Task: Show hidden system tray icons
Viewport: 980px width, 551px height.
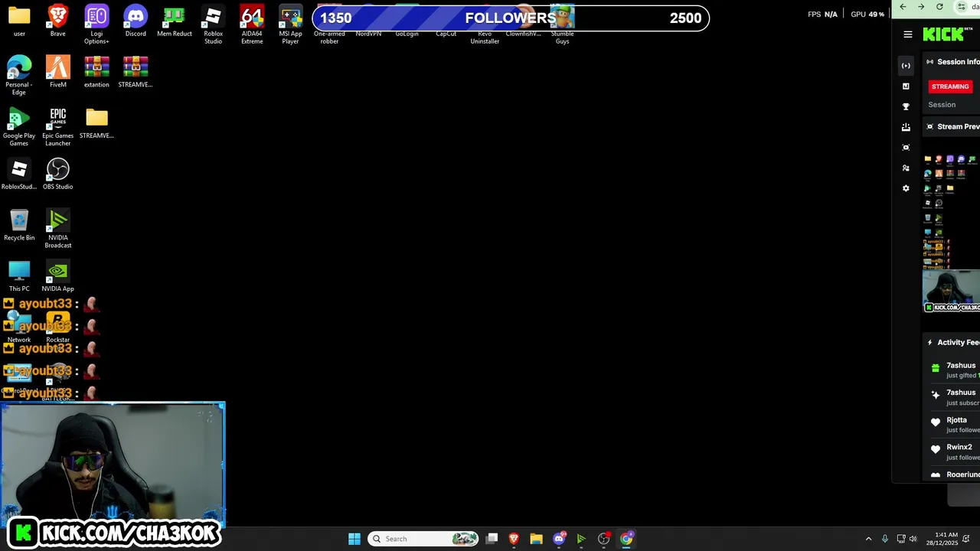Action: (868, 539)
